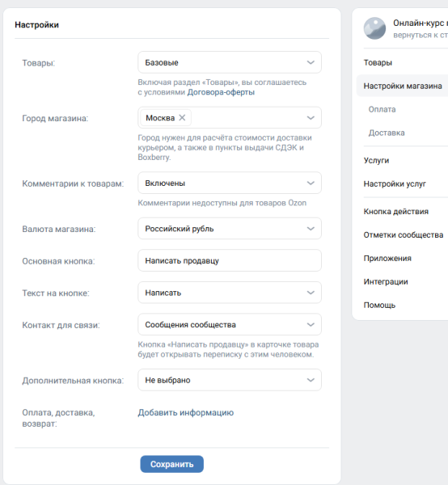Screen dimensions: 448x485
Task: Expand the Дополнительная кнопка dropdown
Action: (x=230, y=380)
